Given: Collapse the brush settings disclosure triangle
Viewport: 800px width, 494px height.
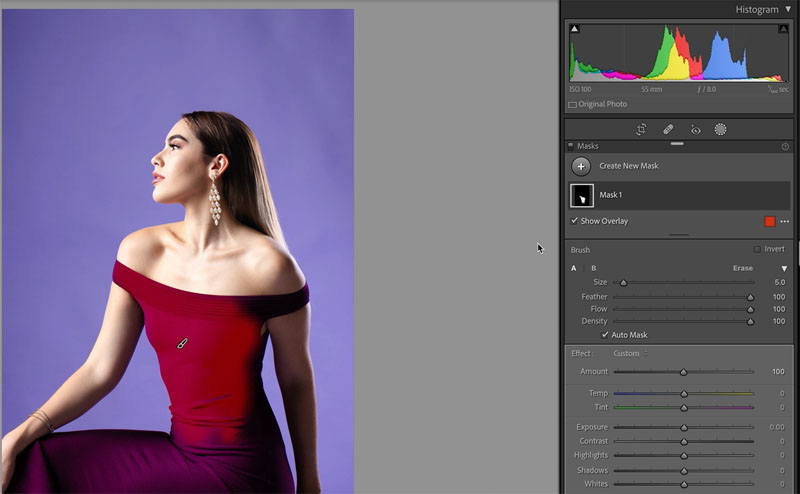Looking at the screenshot, I should point(784,268).
